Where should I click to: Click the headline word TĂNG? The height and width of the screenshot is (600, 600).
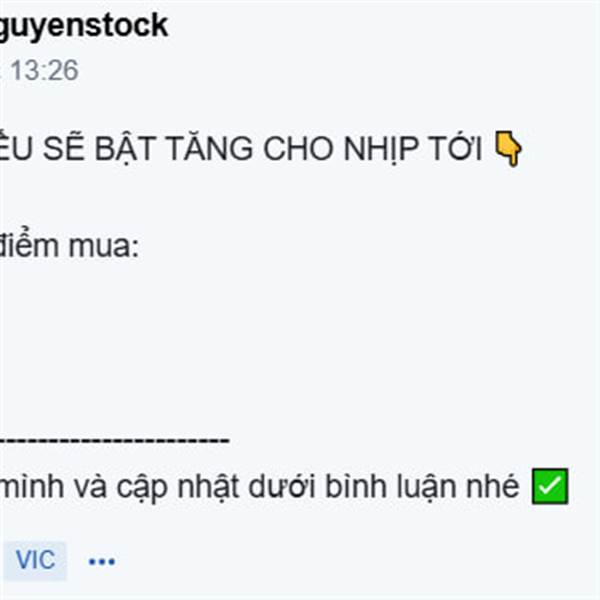(209, 148)
